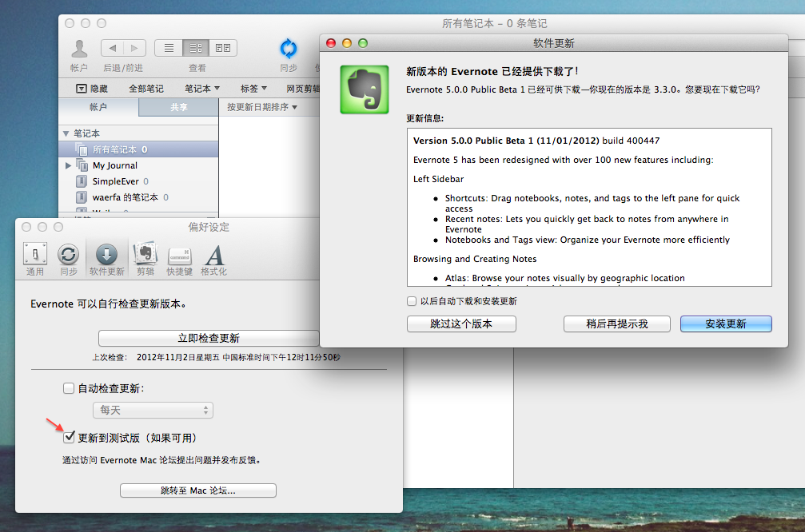Open the 笔记本 dropdown in the filter bar
Screen dimensions: 805x532
click(x=202, y=89)
